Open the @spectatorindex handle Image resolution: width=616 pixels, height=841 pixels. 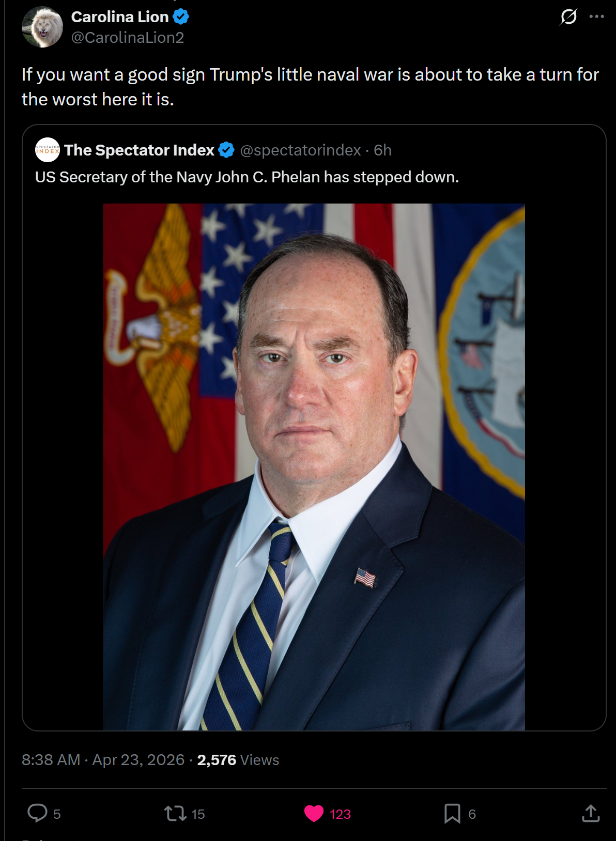click(x=300, y=150)
